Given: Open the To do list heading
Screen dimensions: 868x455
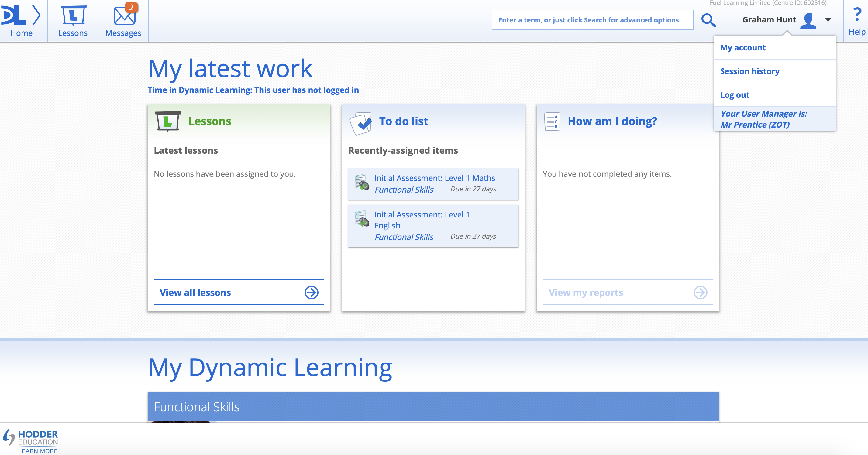Looking at the screenshot, I should [404, 121].
